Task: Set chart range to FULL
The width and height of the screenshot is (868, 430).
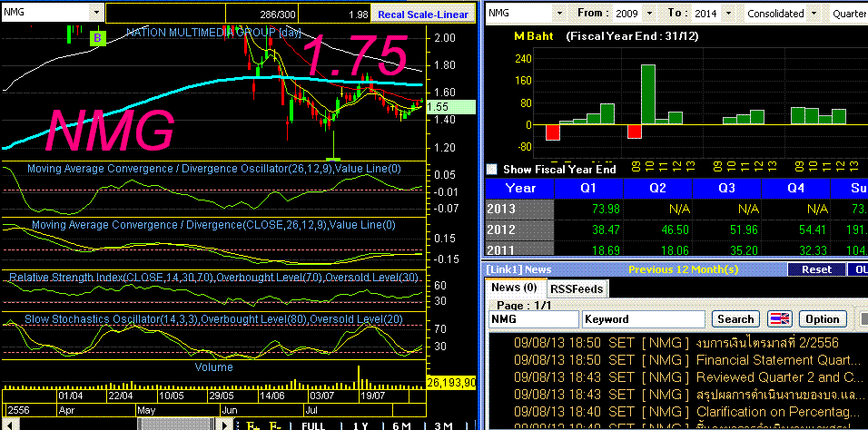Action: tap(313, 425)
